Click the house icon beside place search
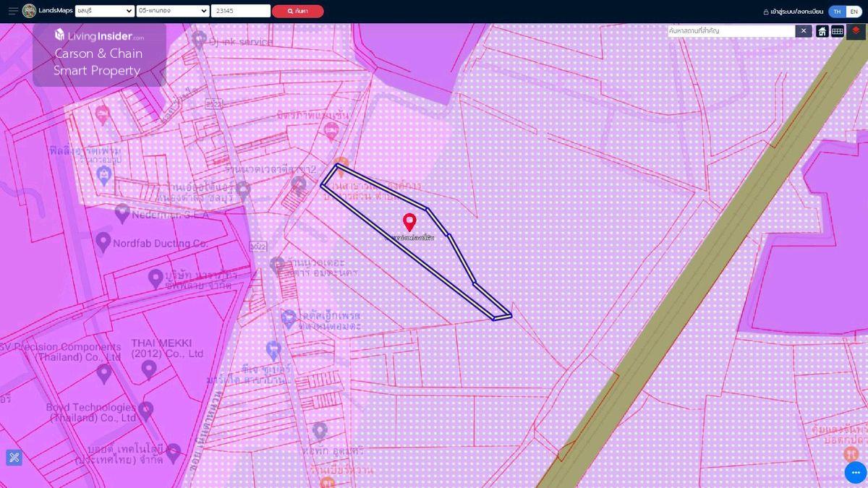This screenshot has width=868, height=488. point(822,31)
